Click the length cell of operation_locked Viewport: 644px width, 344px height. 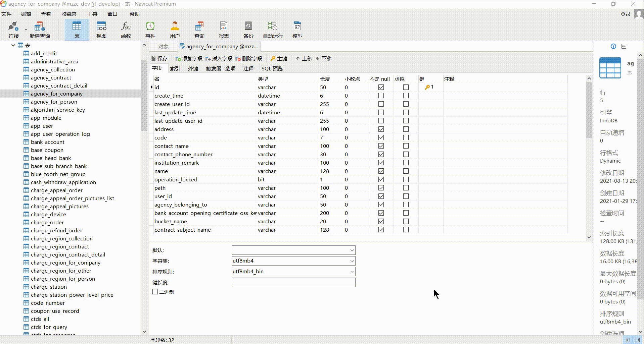pos(331,179)
